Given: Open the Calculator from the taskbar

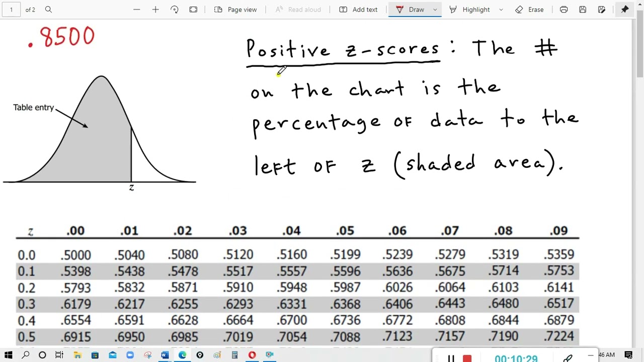Looking at the screenshot, I should coord(234,355).
